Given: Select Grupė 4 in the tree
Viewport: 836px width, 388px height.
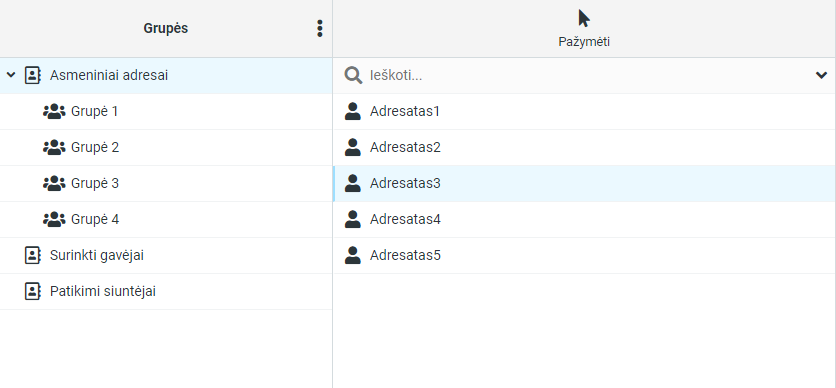Looking at the screenshot, I should tap(166, 220).
